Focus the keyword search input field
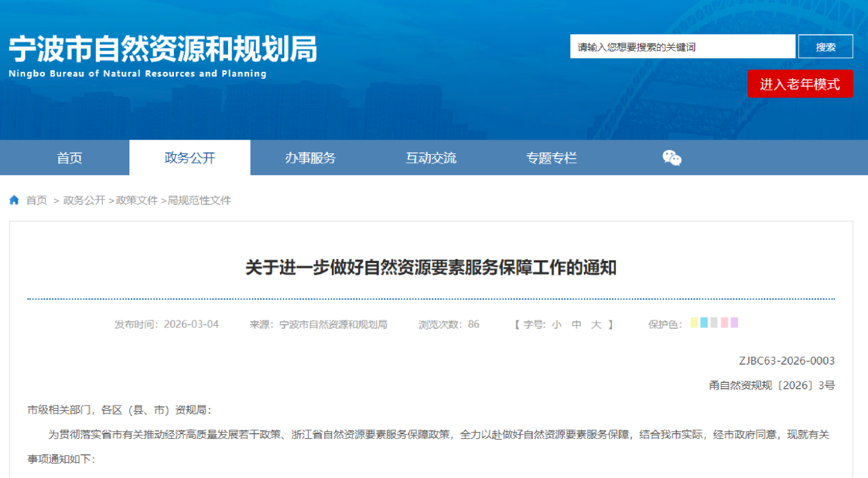Viewport: 868px width, 478px height. [x=682, y=47]
